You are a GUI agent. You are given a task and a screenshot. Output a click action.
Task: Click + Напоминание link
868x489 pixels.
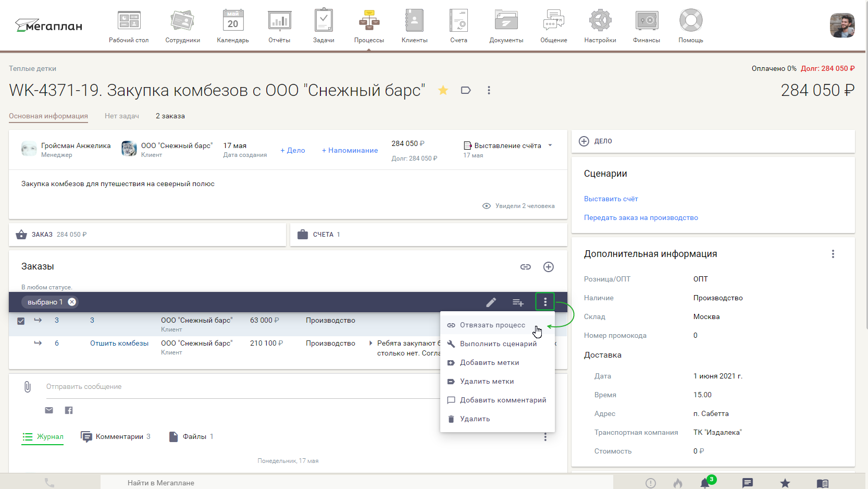tap(350, 150)
